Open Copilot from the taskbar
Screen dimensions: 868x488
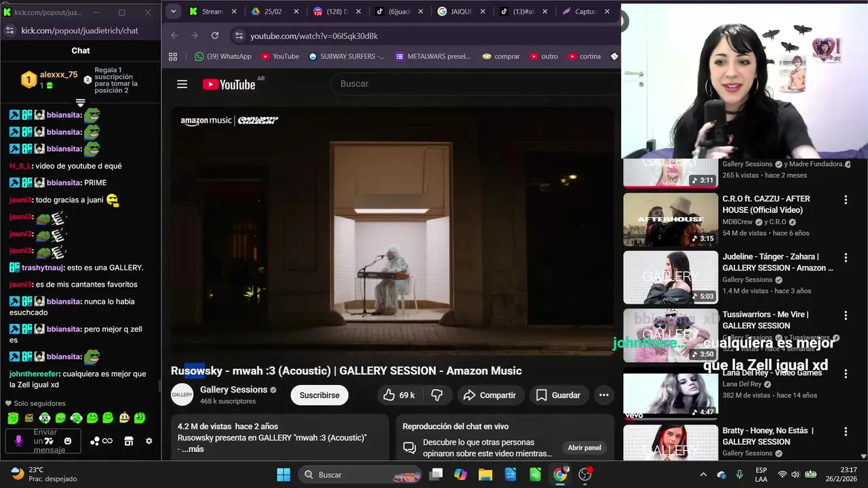coord(460,474)
